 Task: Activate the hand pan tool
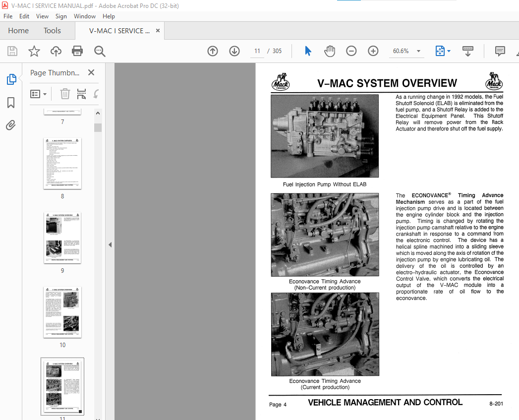(x=330, y=51)
